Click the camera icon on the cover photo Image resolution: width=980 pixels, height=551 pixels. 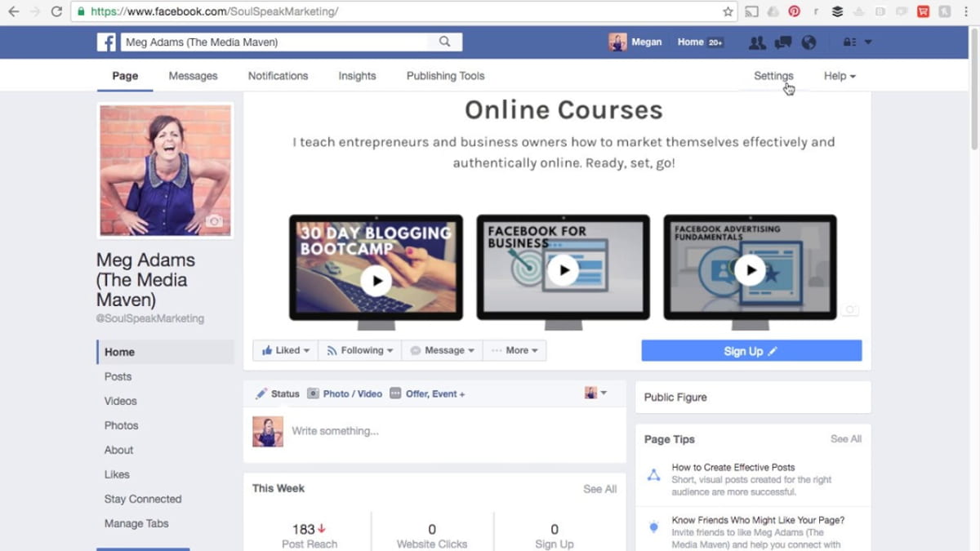(850, 310)
